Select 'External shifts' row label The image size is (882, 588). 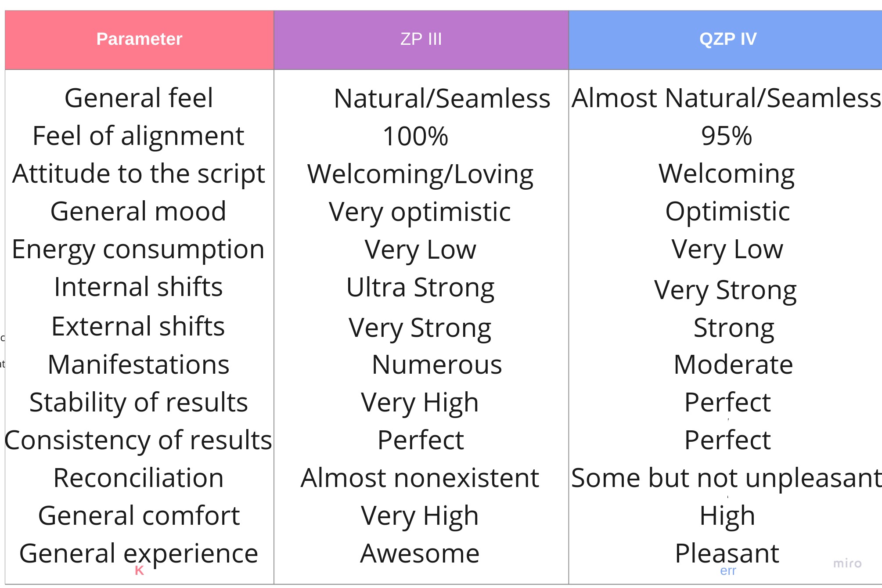pos(138,326)
